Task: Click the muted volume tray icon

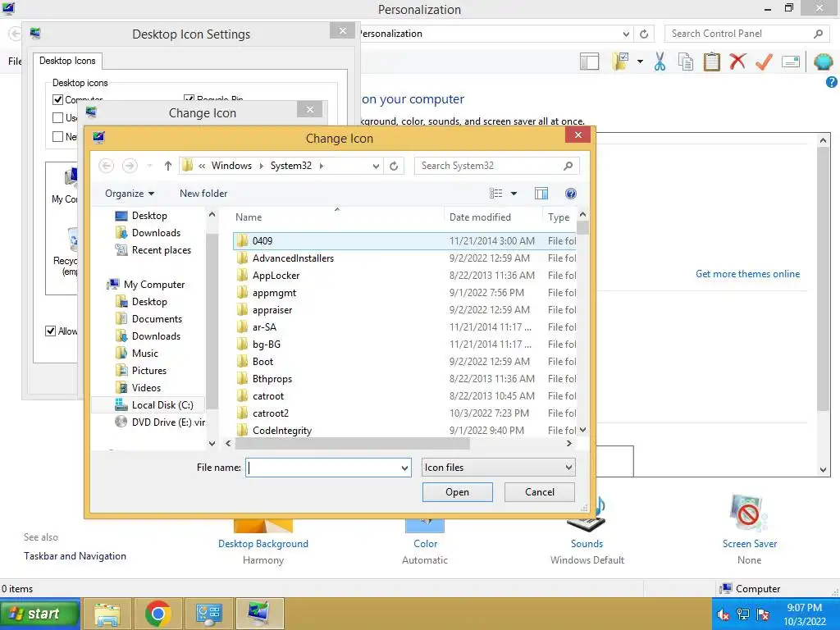Action: 723,614
